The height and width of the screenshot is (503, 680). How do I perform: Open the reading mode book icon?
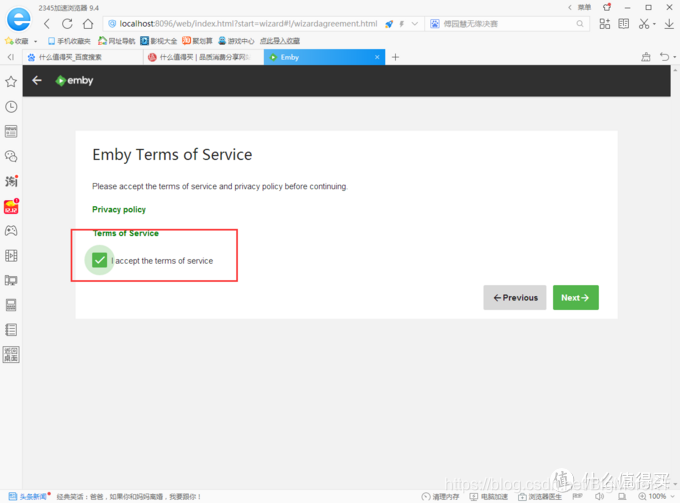pos(624,24)
